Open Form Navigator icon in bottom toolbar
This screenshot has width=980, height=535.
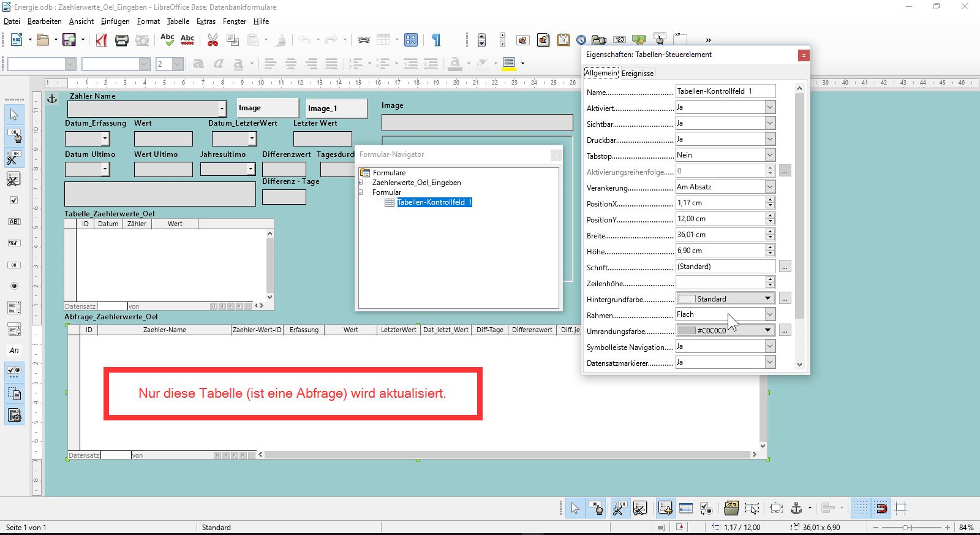click(665, 508)
